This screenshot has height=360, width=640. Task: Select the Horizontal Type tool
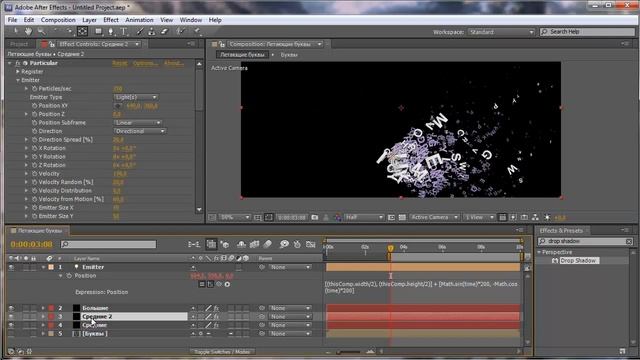(x=124, y=31)
